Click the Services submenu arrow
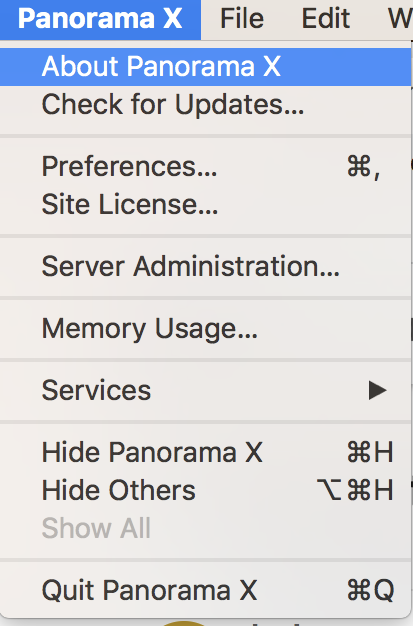The height and width of the screenshot is (626, 413). coord(377,390)
